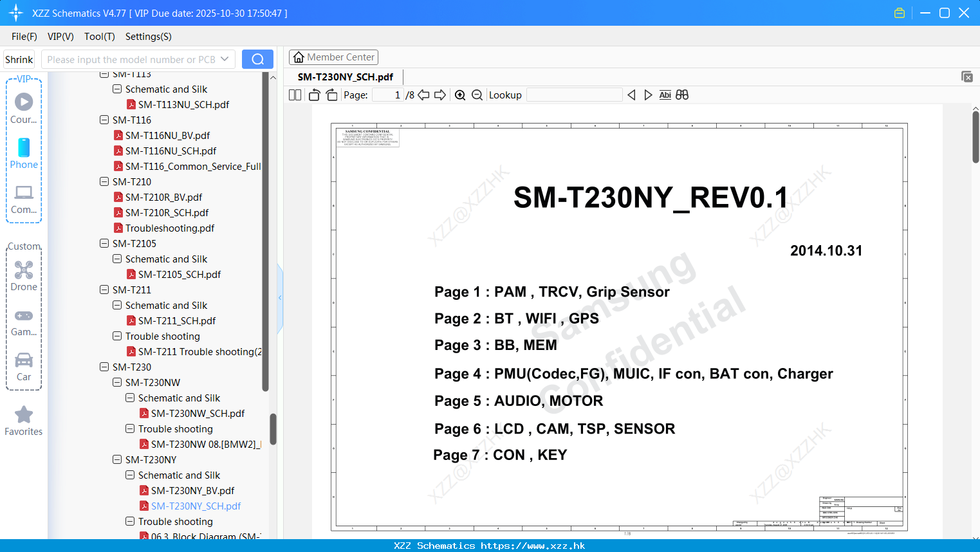Collapse Trouble shooting under SM-T211
Screen dimensions: 980x552
[117, 336]
